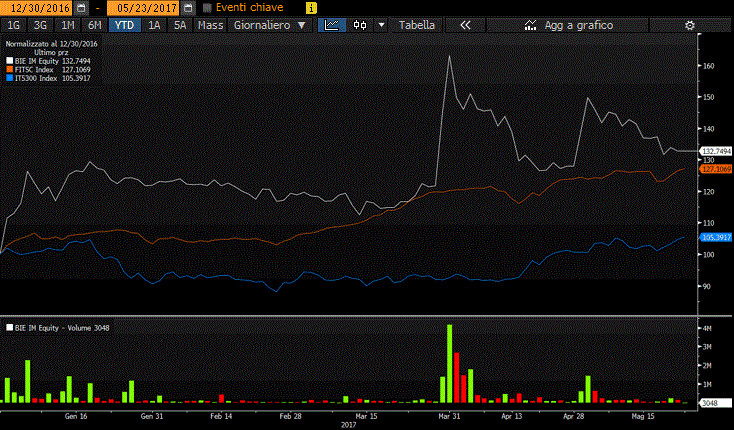Open chart settings gear
The image size is (734, 430).
(689, 25)
